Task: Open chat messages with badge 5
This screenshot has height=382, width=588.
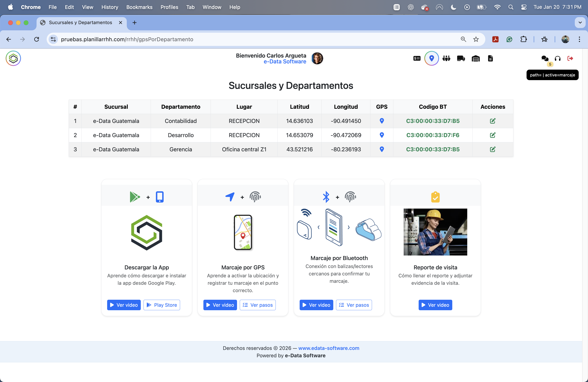Action: (545, 59)
